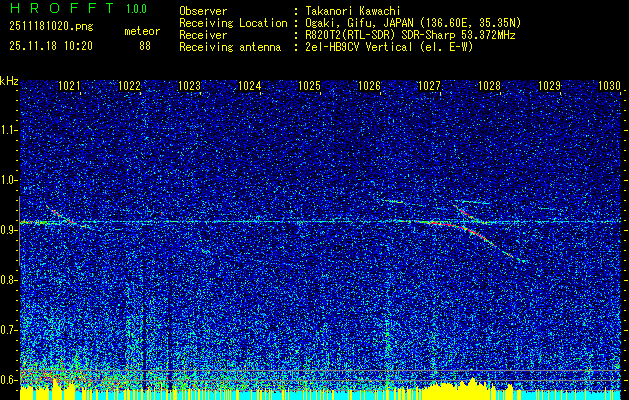Viewport: 629px width, 400px height.
Task: Click the 1.1 kHz frequency label
Action: (8, 130)
